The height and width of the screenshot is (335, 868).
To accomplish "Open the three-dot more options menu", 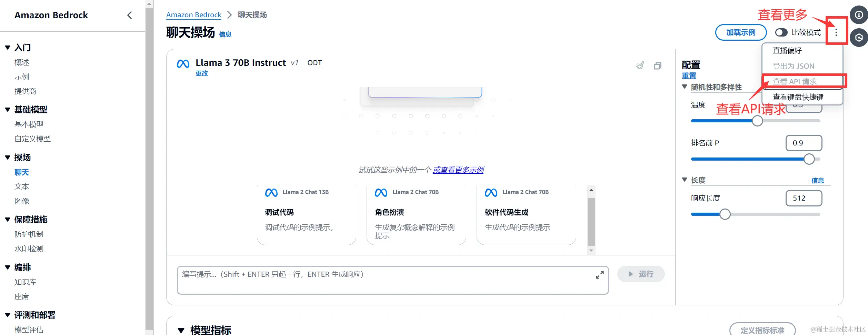I will (836, 32).
